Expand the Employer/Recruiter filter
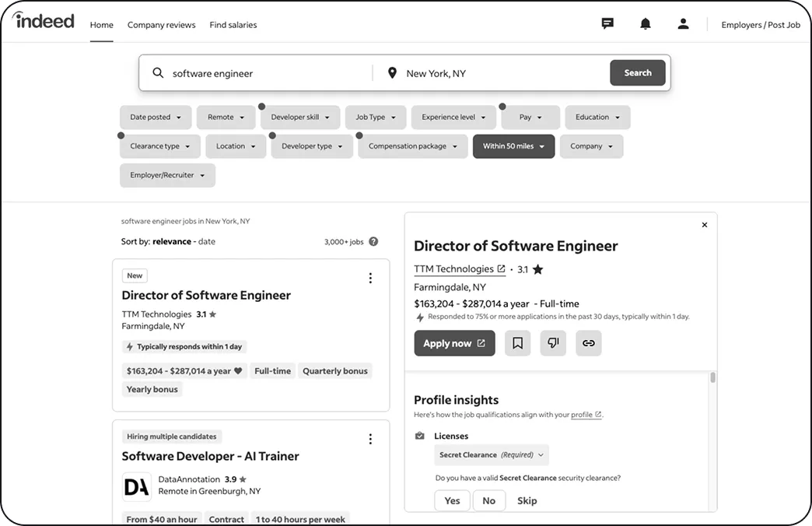Screen dimensions: 812x526 pyautogui.click(x=167, y=175)
